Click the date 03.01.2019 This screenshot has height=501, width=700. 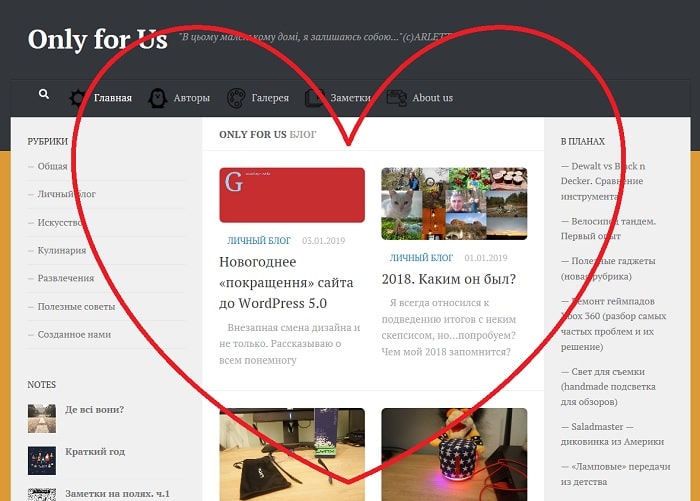pos(324,241)
